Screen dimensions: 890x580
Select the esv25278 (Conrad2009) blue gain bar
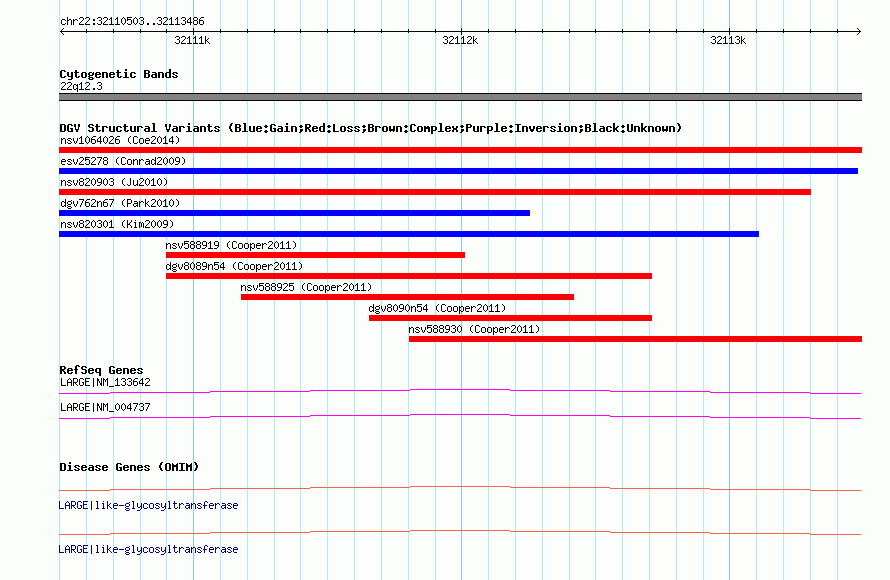(459, 171)
